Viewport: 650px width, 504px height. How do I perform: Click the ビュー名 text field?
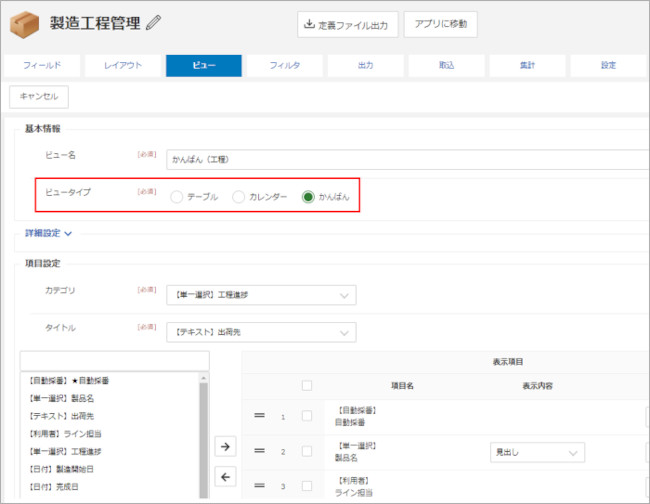(x=408, y=160)
